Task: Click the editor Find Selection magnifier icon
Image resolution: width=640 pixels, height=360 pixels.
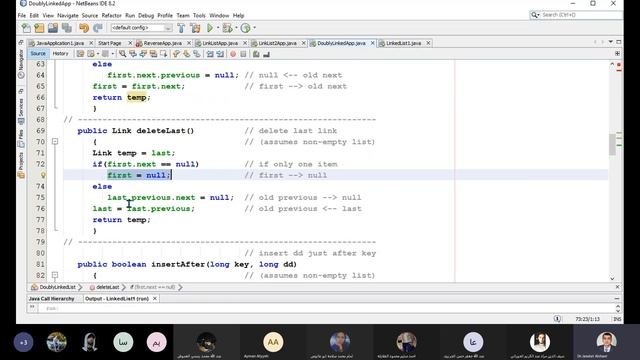Action: point(122,54)
